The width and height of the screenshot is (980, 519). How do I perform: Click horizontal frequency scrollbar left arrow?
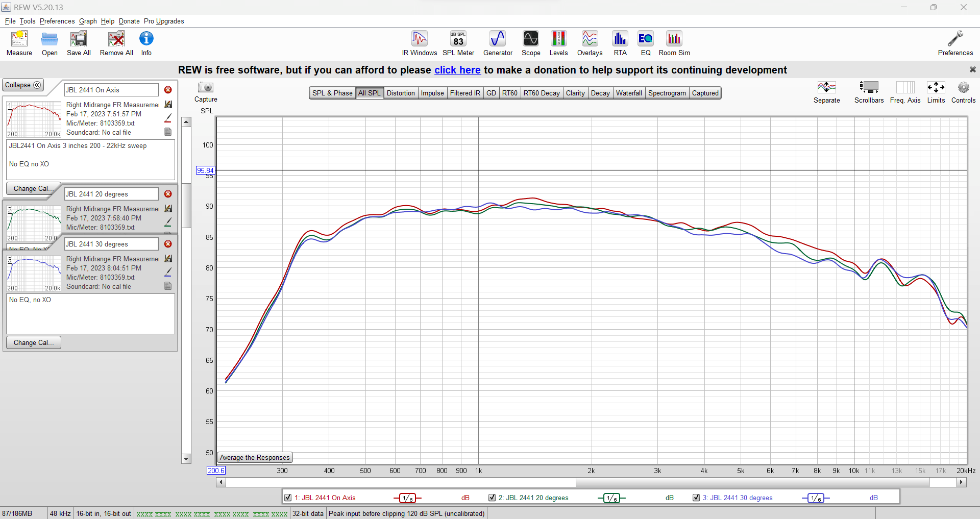click(221, 482)
